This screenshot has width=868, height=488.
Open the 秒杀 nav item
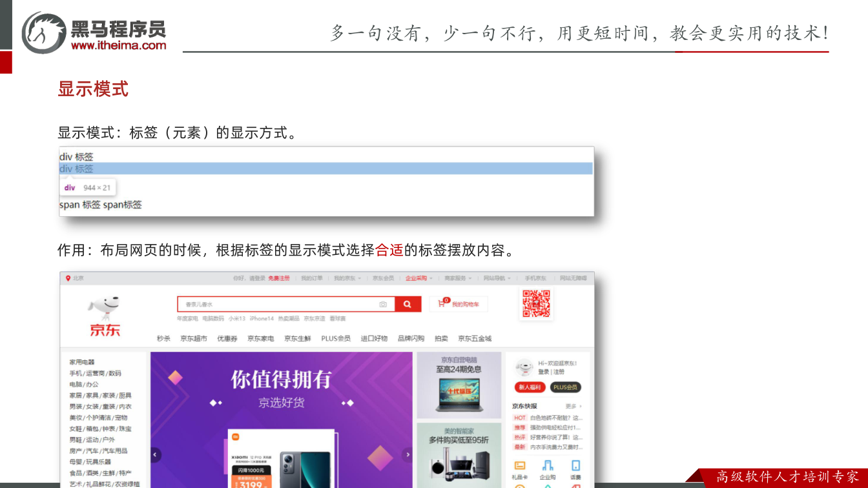(x=163, y=338)
